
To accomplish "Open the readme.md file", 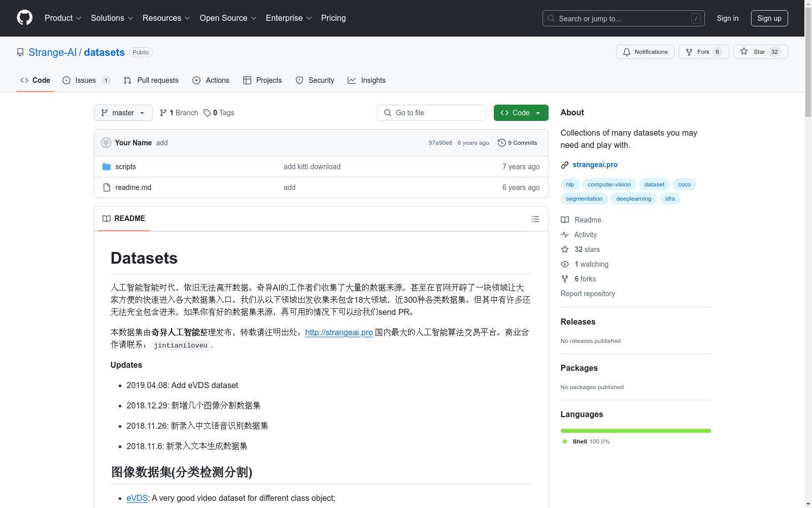I will [133, 187].
